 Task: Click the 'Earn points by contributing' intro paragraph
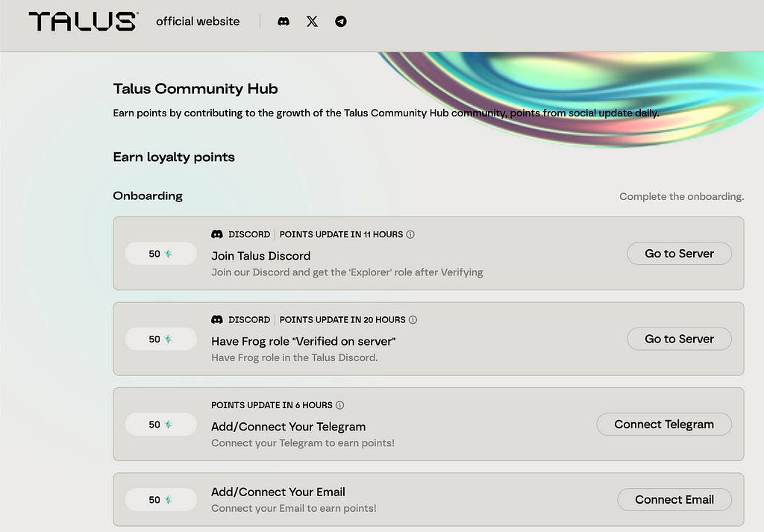click(386, 113)
